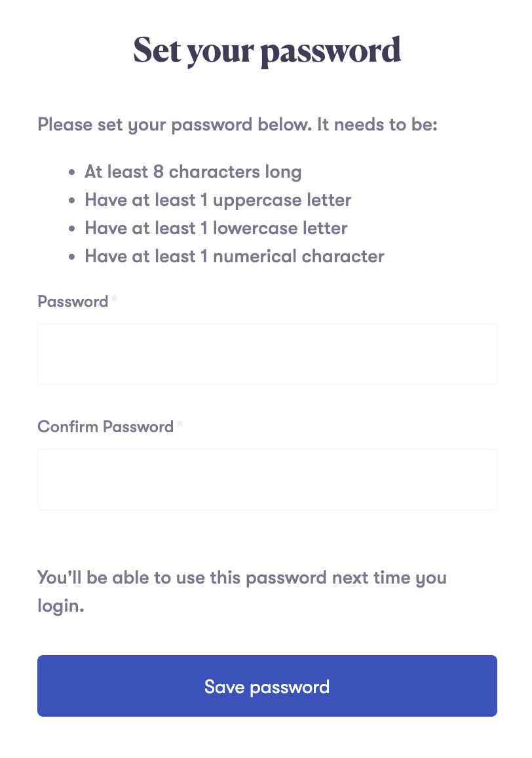
Task: Click the word 'login' in the helper text
Action: pyautogui.click(x=59, y=607)
